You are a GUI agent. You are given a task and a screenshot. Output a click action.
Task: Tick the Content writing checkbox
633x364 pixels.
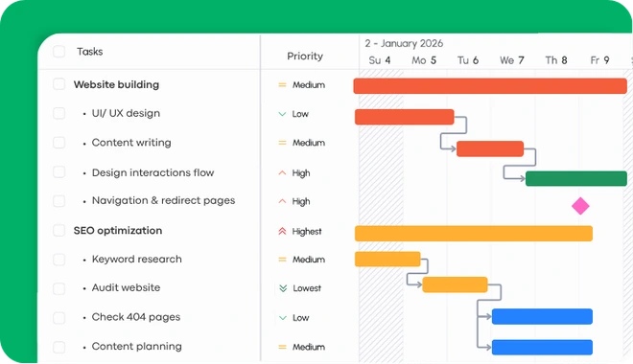59,143
